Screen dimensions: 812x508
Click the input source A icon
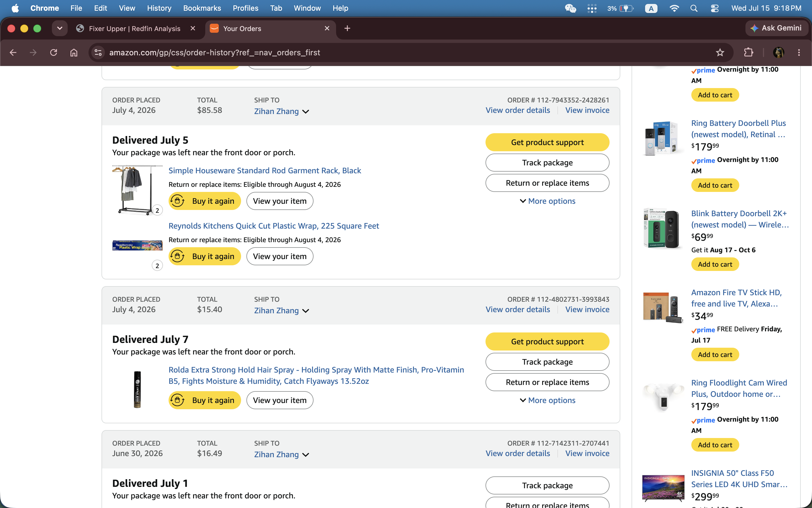point(651,8)
